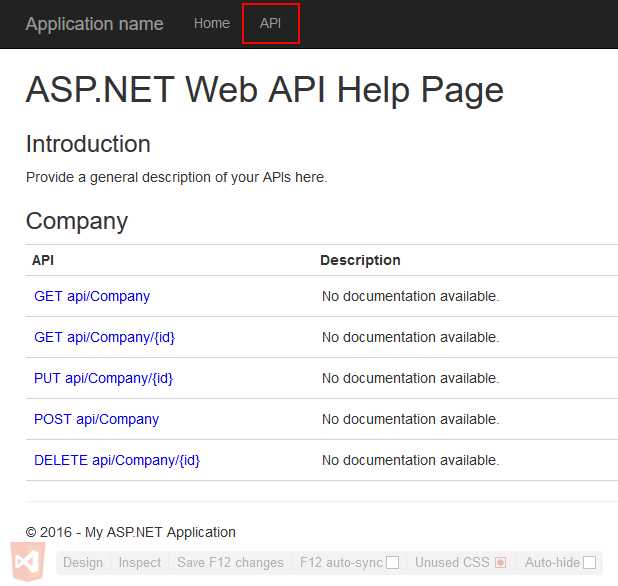Click the introduction paragraph about general description
This screenshot has width=618, height=586.
point(177,177)
